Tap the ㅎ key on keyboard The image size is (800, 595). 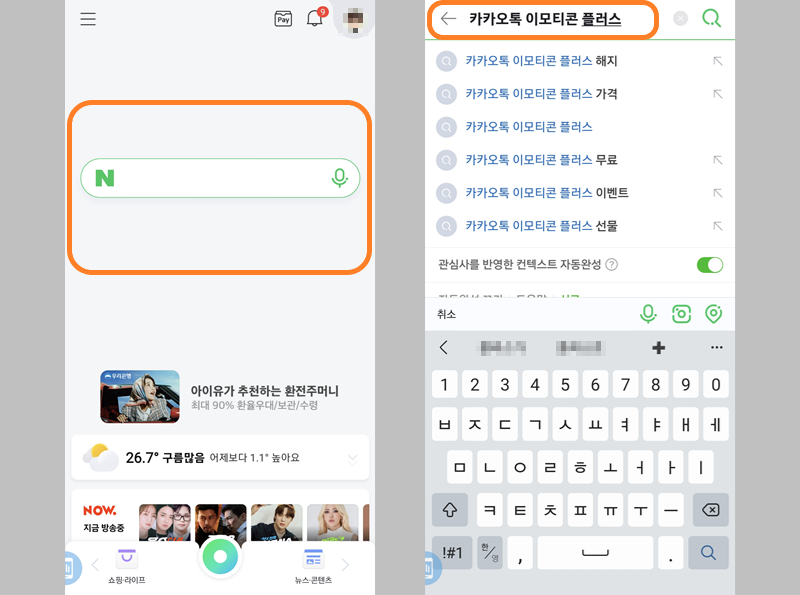(x=580, y=467)
